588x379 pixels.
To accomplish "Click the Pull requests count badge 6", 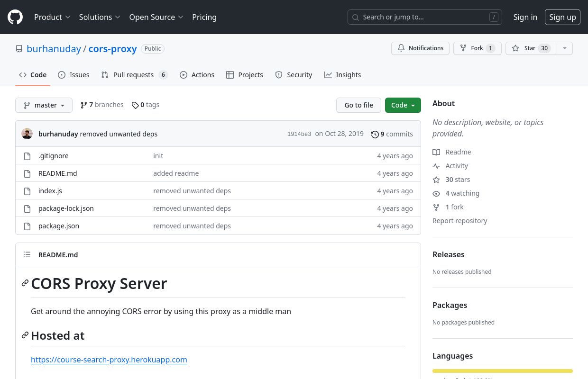I will pos(163,75).
